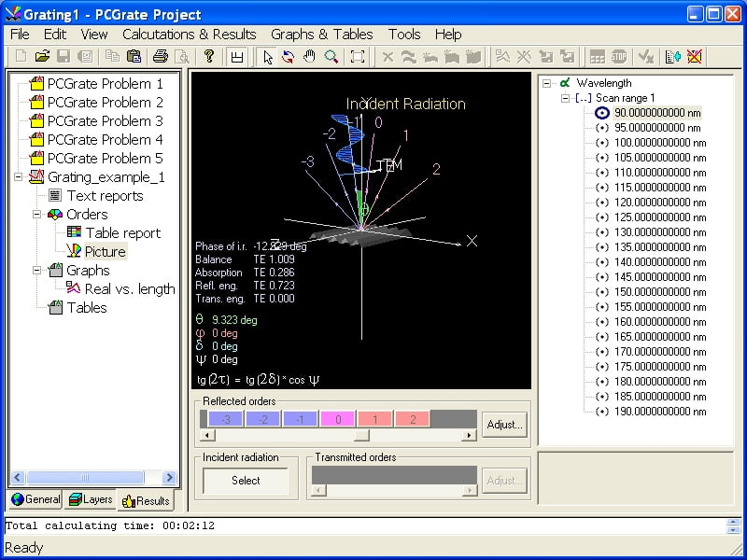Click Adjust button for Reflected orders
This screenshot has height=560, width=747.
coord(504,425)
